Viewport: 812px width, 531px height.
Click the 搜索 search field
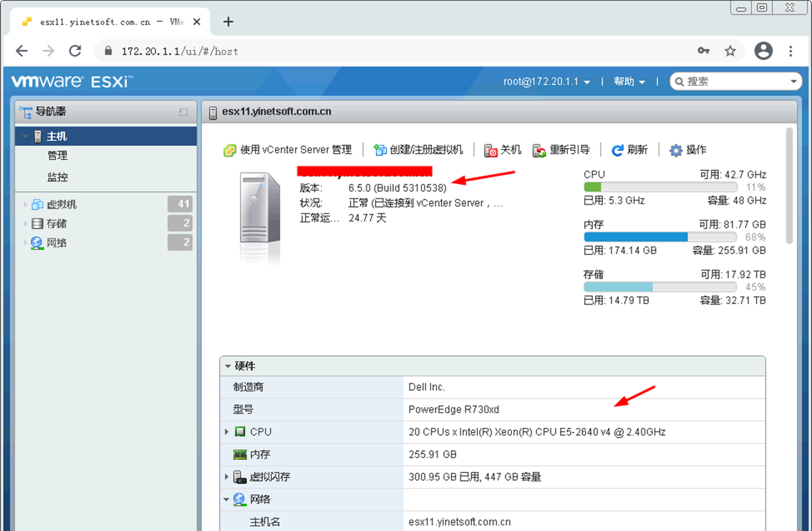735,82
